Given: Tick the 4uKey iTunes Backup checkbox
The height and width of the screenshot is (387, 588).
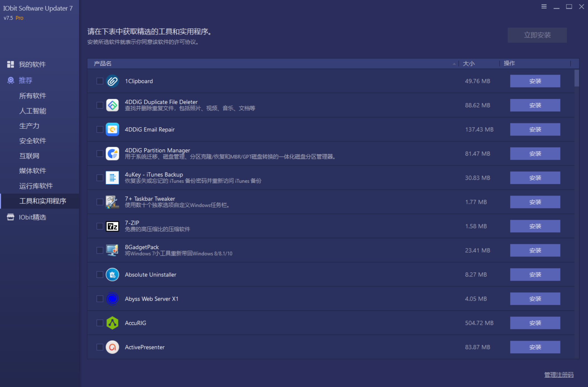Looking at the screenshot, I should 100,178.
